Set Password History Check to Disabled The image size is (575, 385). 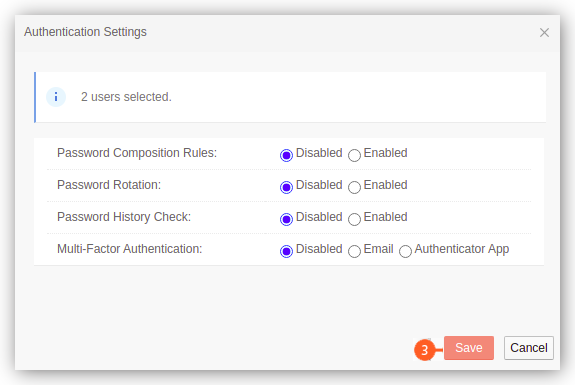coord(286,219)
